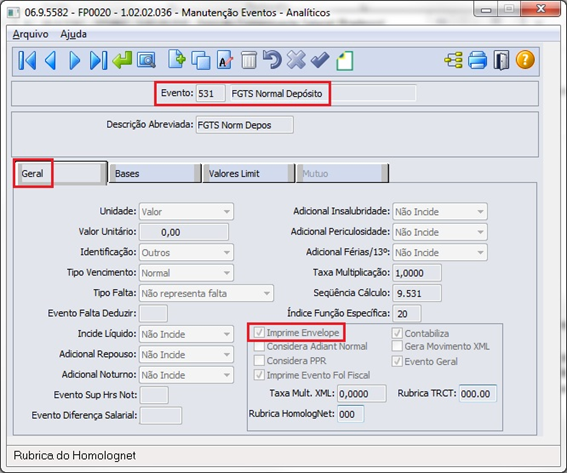Toggle the Gera Movimento XML checkbox
The width and height of the screenshot is (567, 473).
pyautogui.click(x=397, y=346)
